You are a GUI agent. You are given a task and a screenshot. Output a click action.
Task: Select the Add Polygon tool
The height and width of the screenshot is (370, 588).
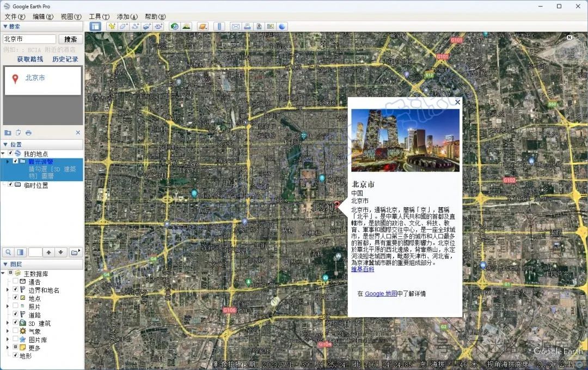click(124, 26)
